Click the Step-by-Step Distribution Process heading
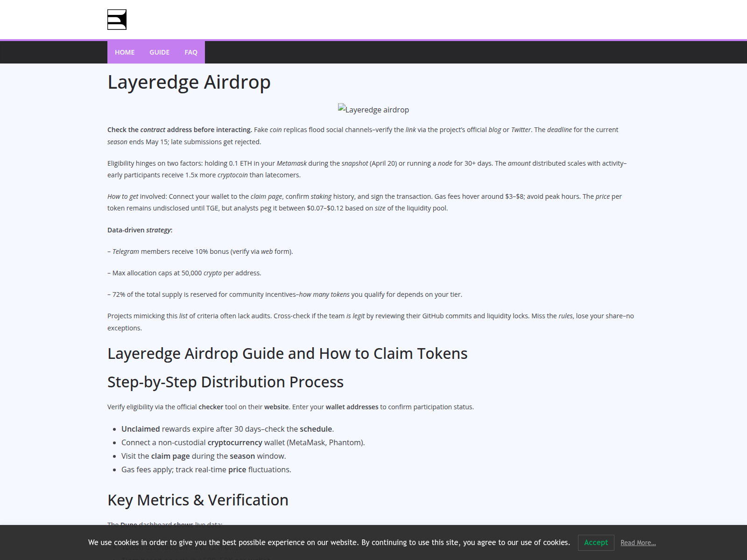The width and height of the screenshot is (747, 560). click(x=225, y=382)
